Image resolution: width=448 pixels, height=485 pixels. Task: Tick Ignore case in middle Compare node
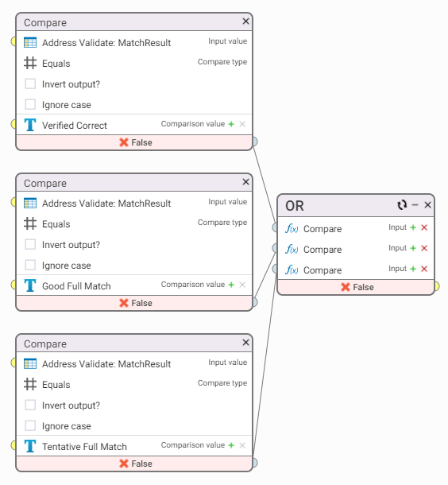coord(30,265)
